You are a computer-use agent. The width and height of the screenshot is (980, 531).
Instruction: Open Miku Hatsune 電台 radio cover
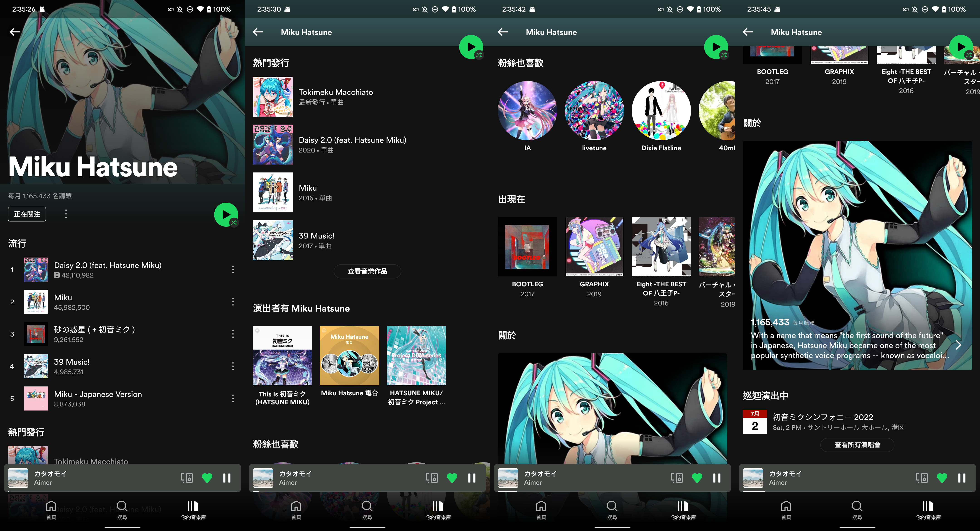coord(349,356)
